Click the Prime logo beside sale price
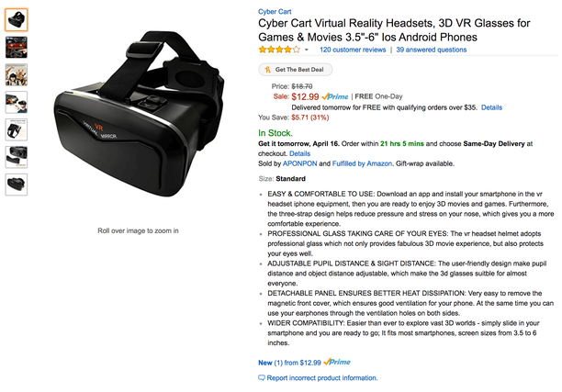 (335, 96)
